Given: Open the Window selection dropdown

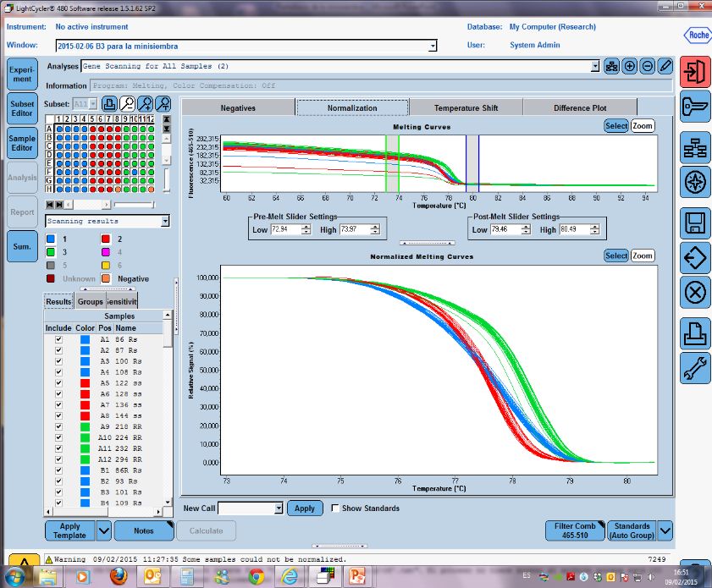Looking at the screenshot, I should point(433,46).
